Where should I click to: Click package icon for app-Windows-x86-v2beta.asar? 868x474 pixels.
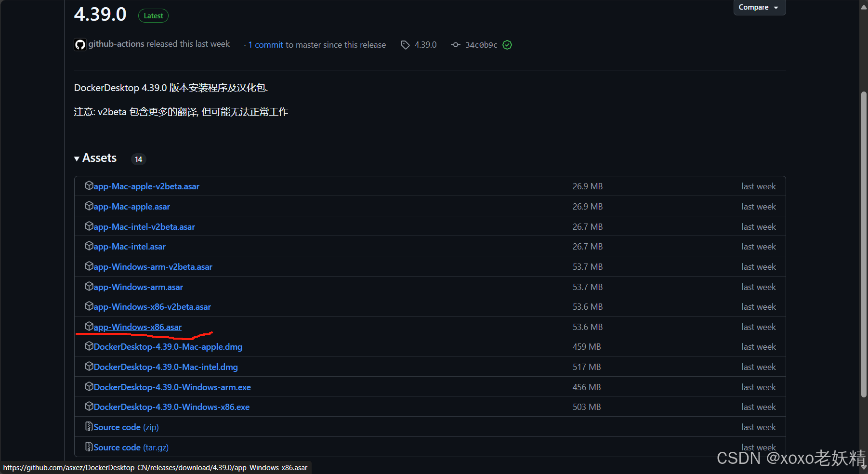(89, 306)
